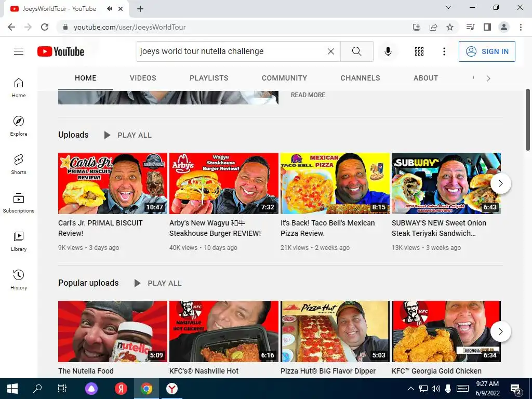Image resolution: width=532 pixels, height=399 pixels.
Task: Open YouTube settings three-dot menu
Action: pos(444,51)
